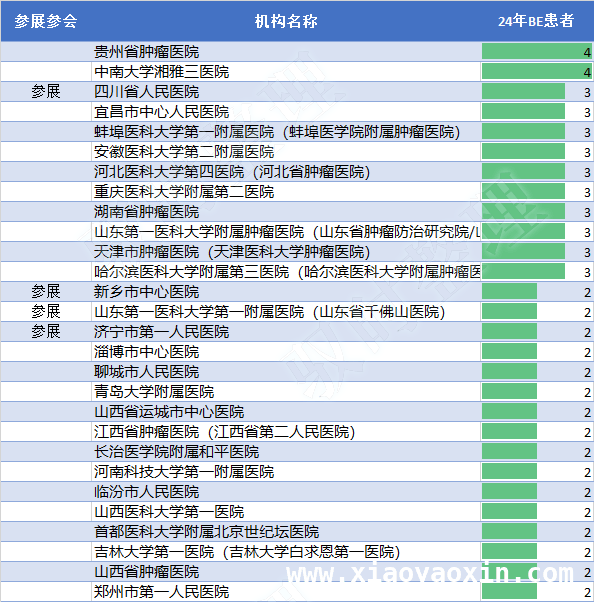Select the 哈尔滨医科大学附属第三医院 cell

click(286, 271)
